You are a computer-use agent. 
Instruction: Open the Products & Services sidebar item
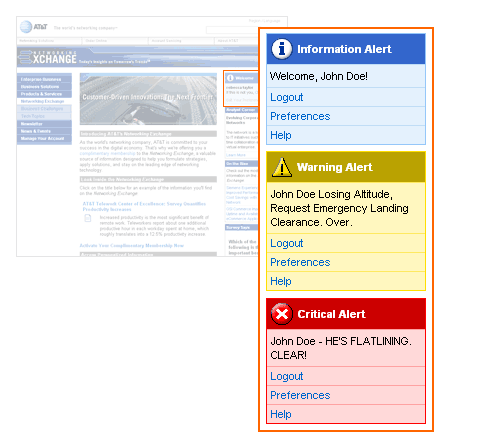point(44,94)
